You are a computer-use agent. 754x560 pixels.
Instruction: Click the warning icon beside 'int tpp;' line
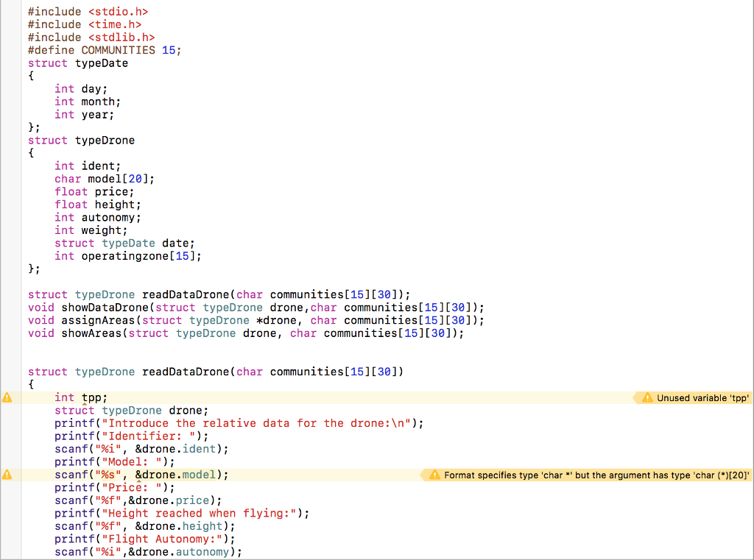[7, 397]
